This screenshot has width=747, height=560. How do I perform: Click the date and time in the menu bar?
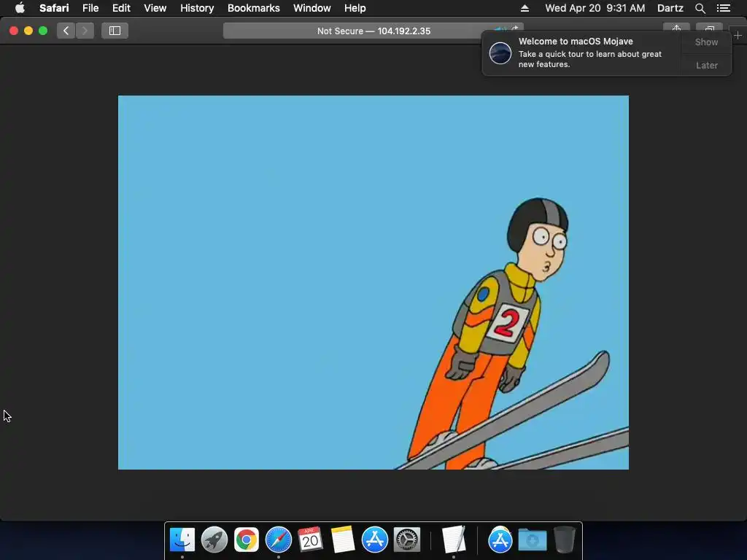(x=595, y=8)
